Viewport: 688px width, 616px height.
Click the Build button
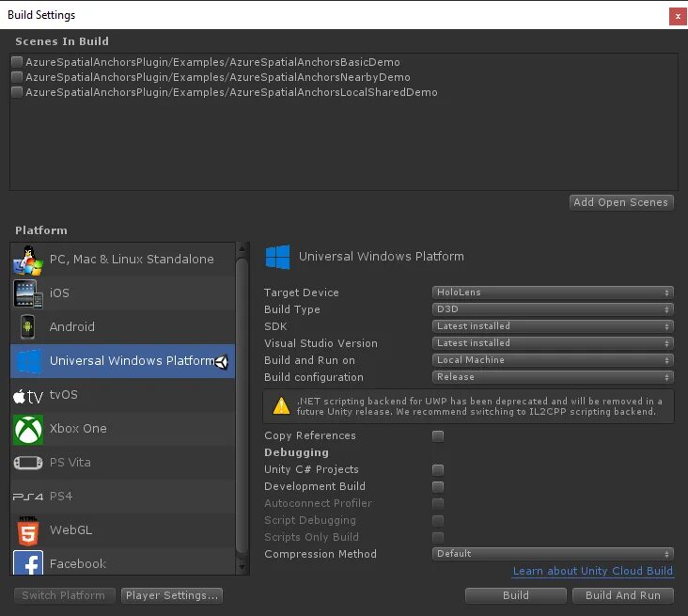click(x=516, y=596)
